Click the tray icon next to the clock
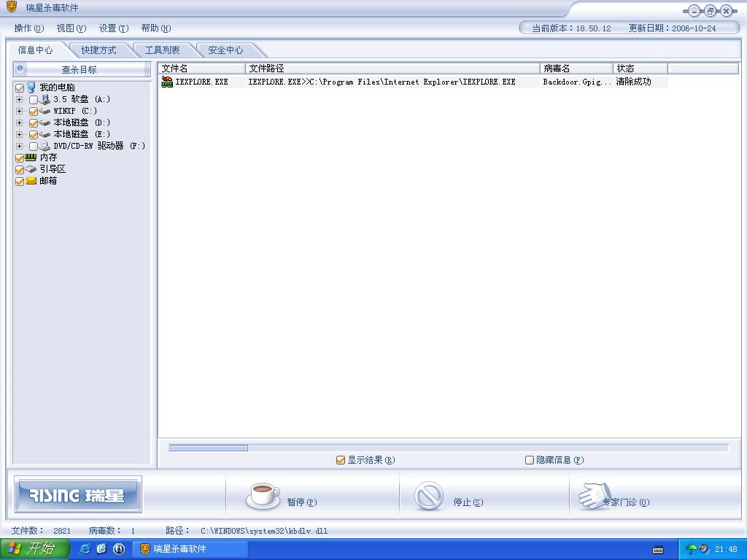The height and width of the screenshot is (560, 747). pyautogui.click(x=704, y=549)
